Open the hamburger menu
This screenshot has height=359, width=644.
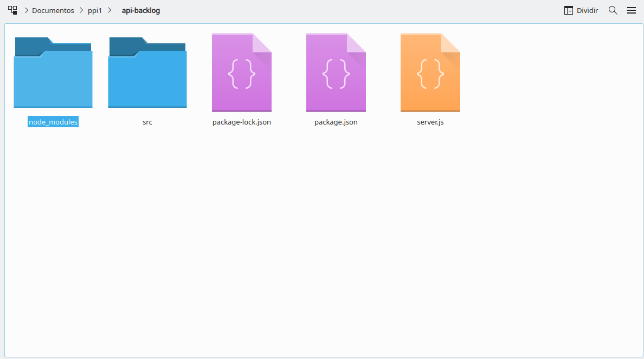(x=632, y=10)
